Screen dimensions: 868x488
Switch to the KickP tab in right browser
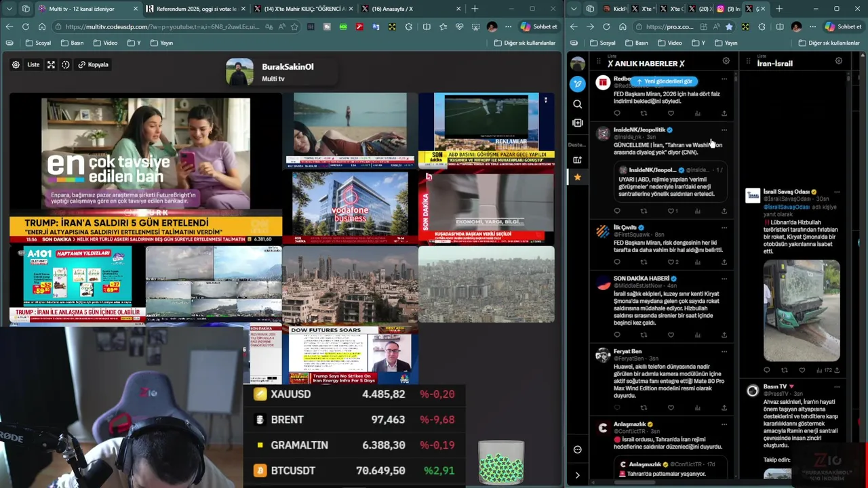(616, 9)
